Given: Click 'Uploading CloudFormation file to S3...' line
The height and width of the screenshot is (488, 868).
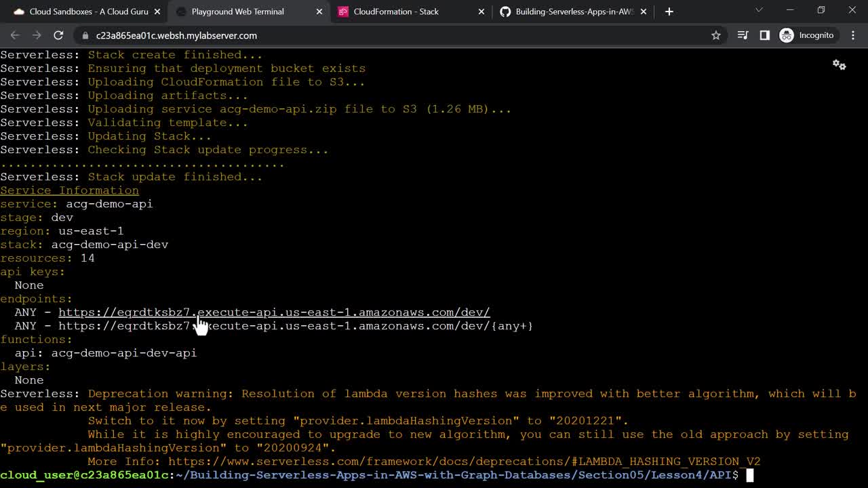Looking at the screenshot, I should (x=182, y=82).
